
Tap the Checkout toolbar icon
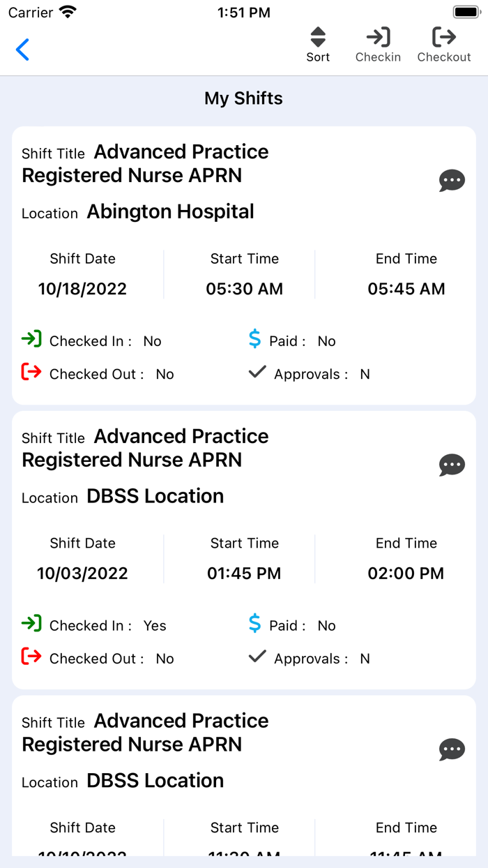444,45
